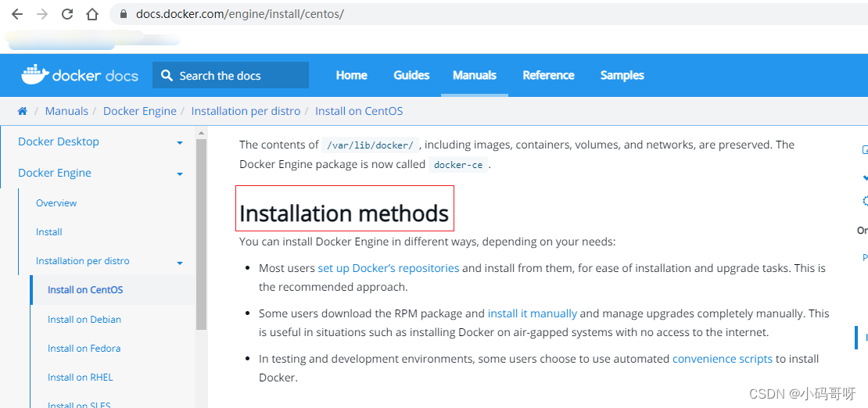Reload the page with the refresh icon
The image size is (868, 408).
(67, 14)
